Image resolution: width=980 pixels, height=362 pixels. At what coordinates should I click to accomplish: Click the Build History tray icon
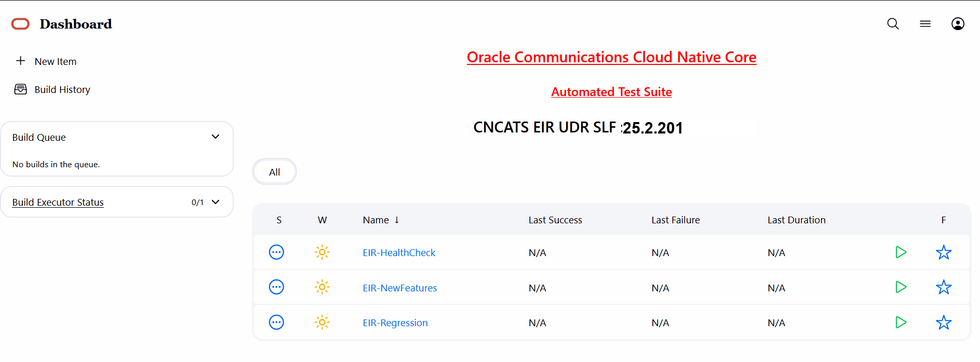coord(21,89)
